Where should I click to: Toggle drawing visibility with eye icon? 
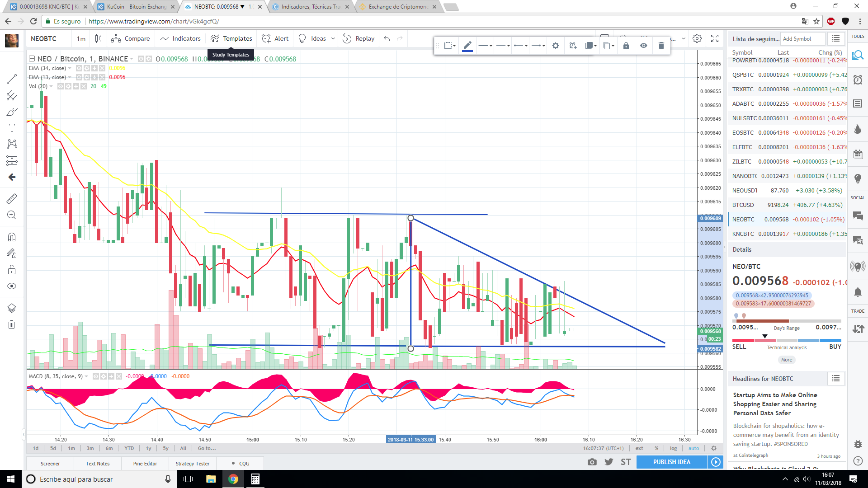643,46
